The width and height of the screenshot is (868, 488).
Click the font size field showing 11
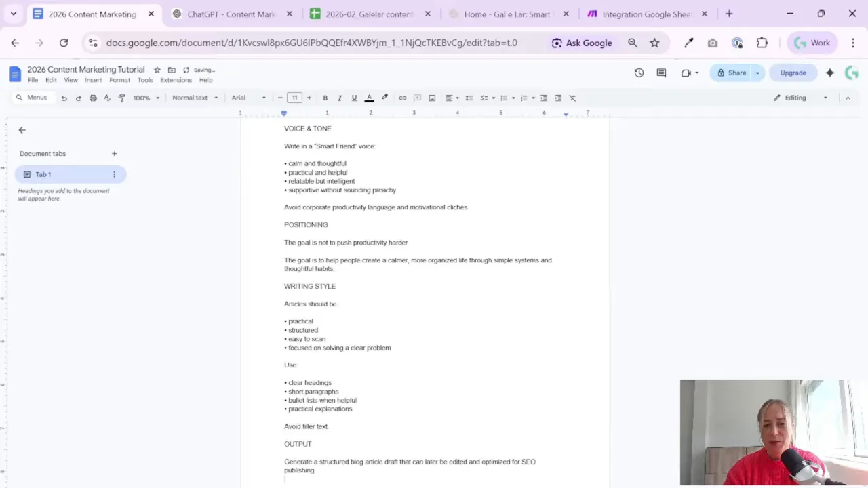click(x=294, y=98)
